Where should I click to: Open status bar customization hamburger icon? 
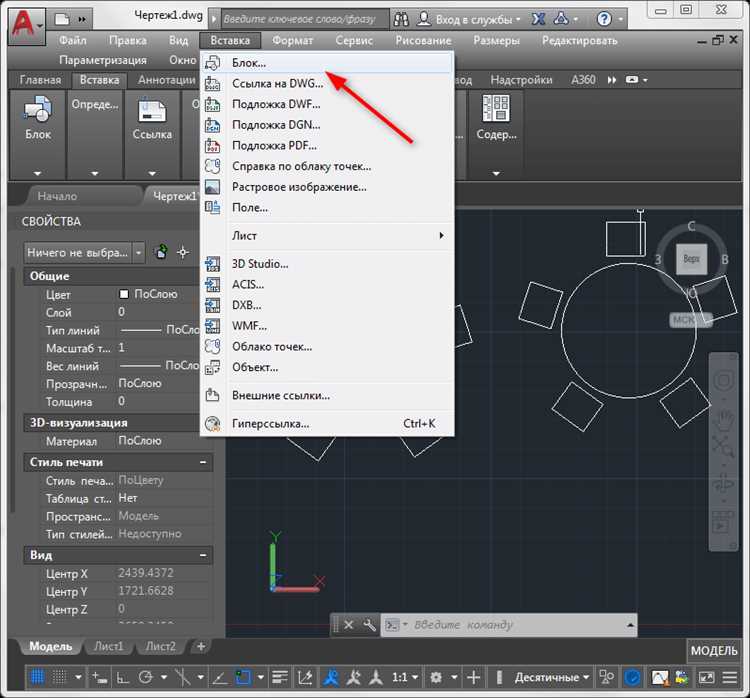coord(729,677)
